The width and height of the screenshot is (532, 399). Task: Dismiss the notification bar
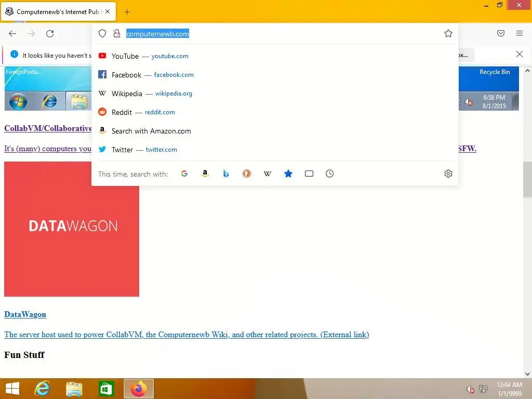point(520,54)
